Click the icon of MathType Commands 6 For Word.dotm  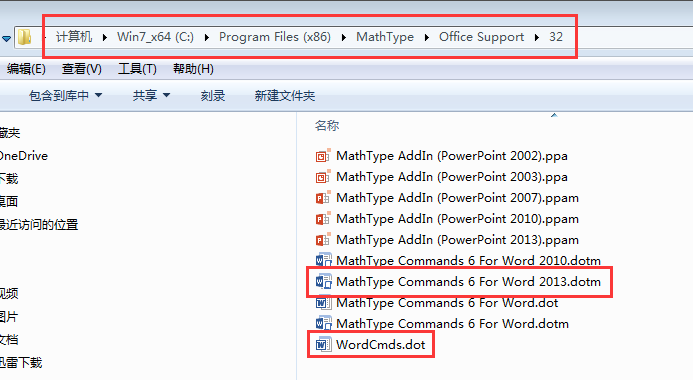coord(324,323)
